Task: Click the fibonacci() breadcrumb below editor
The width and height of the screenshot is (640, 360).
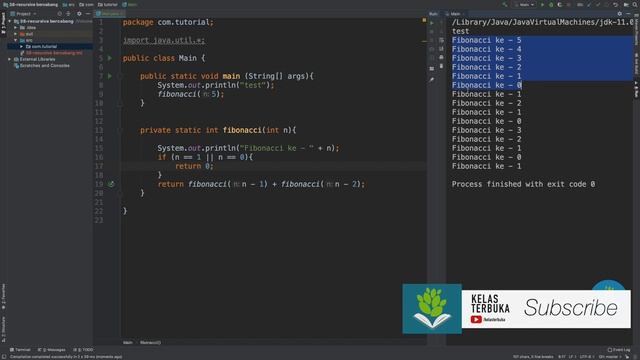Action: click(x=150, y=343)
